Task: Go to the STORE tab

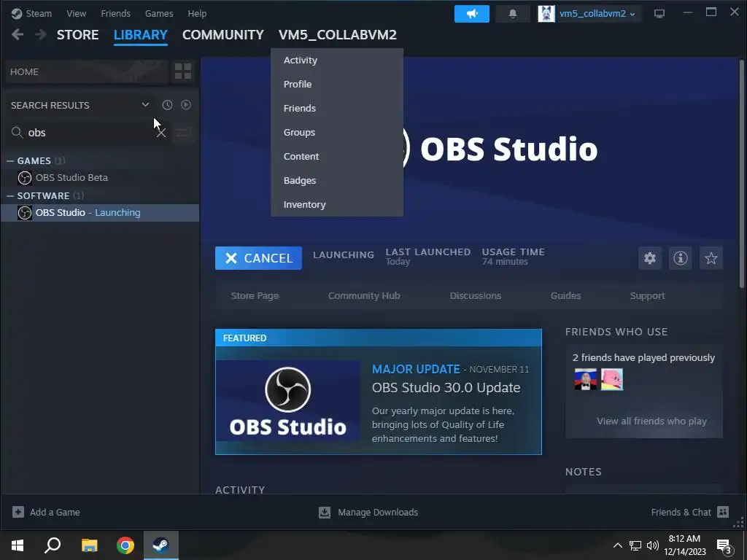Action: pos(77,35)
